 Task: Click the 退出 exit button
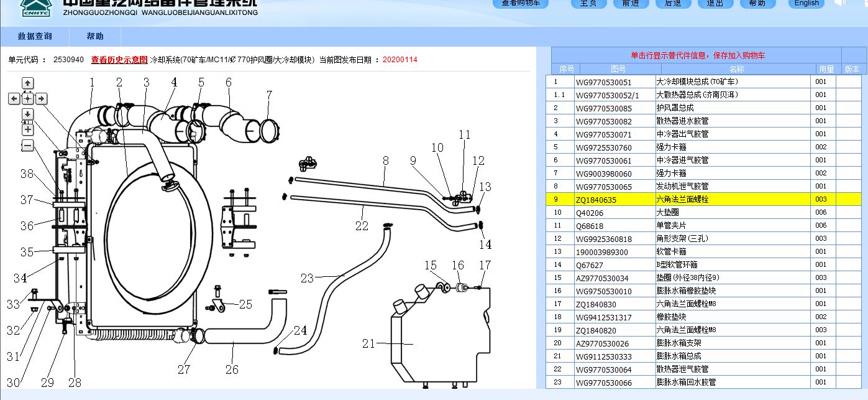pos(715,3)
